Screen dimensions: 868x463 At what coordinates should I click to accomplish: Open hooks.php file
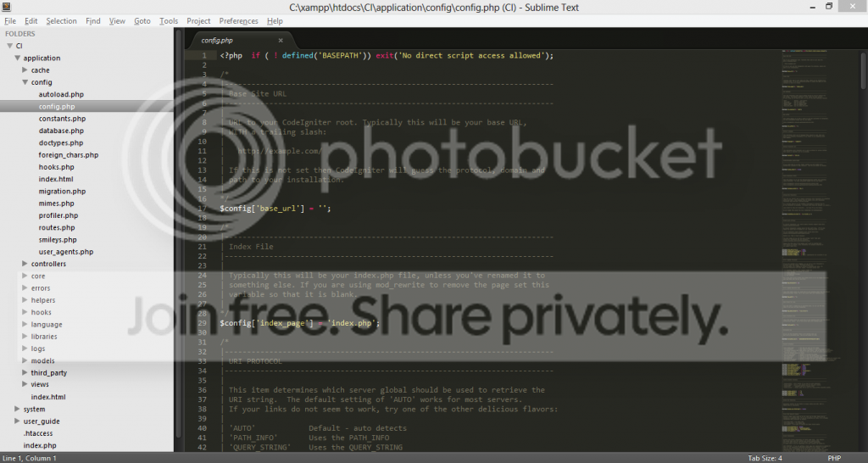[x=56, y=167]
